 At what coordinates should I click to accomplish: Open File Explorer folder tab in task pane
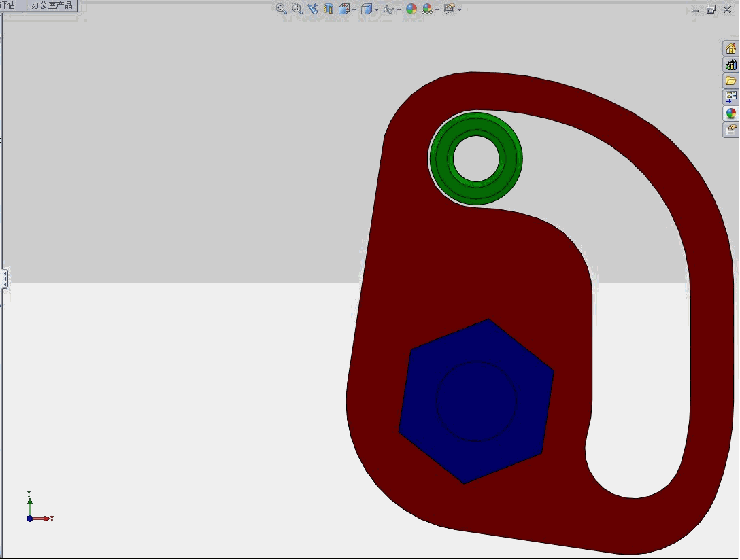point(730,81)
